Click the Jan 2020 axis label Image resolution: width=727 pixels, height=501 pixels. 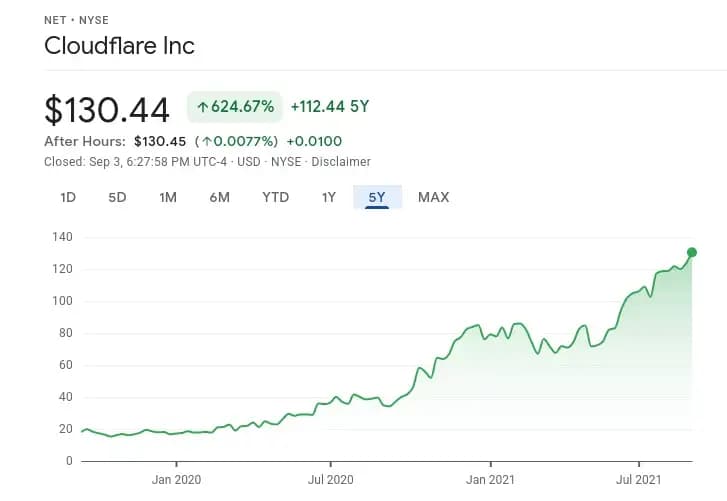pyautogui.click(x=176, y=480)
